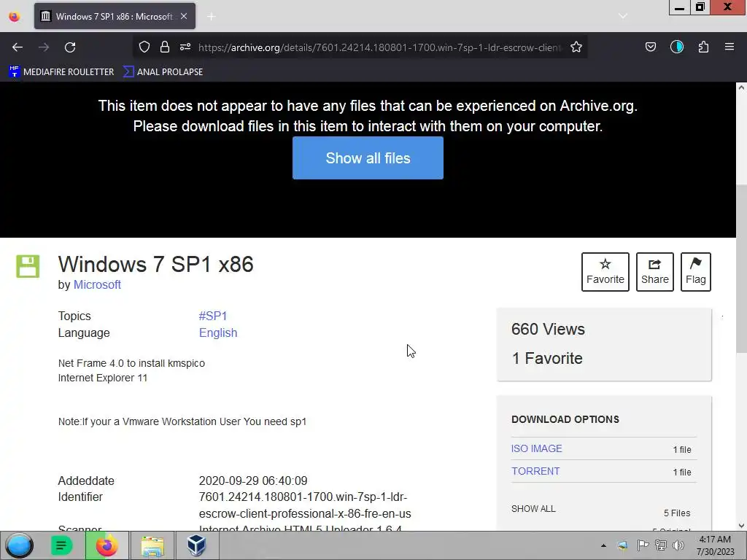Click the Firefox taskbar icon
The height and width of the screenshot is (560, 747).
(107, 545)
